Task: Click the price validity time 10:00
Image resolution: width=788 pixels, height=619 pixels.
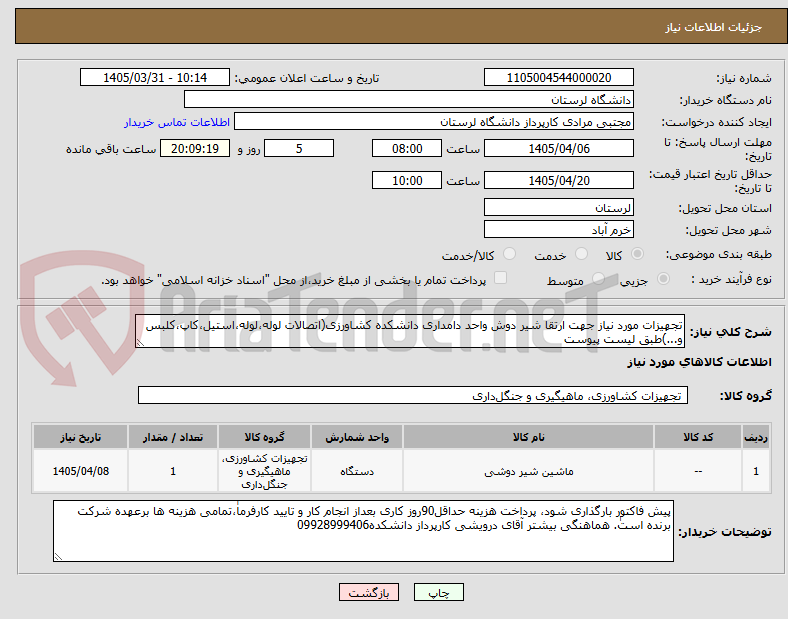Action: coord(407,180)
